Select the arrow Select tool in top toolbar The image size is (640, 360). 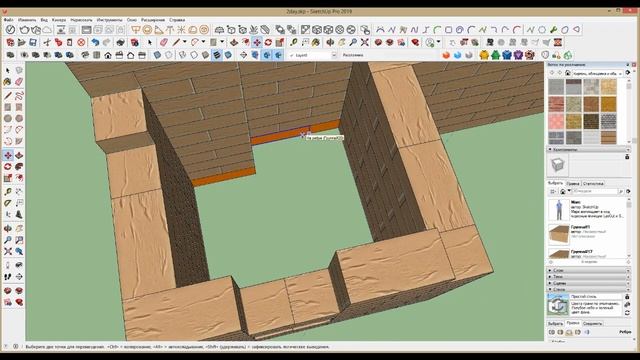[x=150, y=42]
